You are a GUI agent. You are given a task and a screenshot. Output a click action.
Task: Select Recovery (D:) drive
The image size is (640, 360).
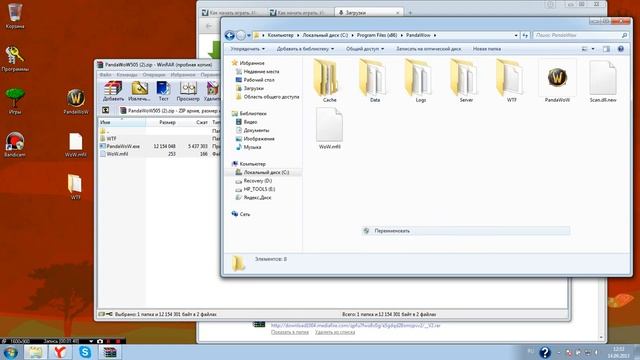point(258,180)
